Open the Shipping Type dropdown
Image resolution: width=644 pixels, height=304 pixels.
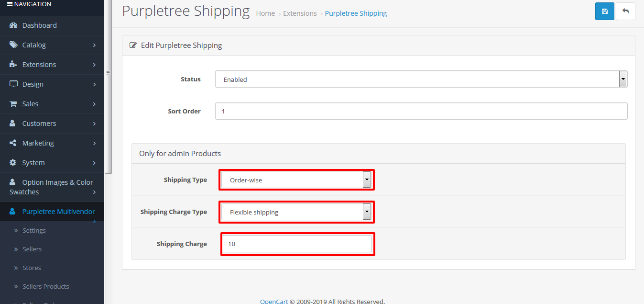(296, 180)
